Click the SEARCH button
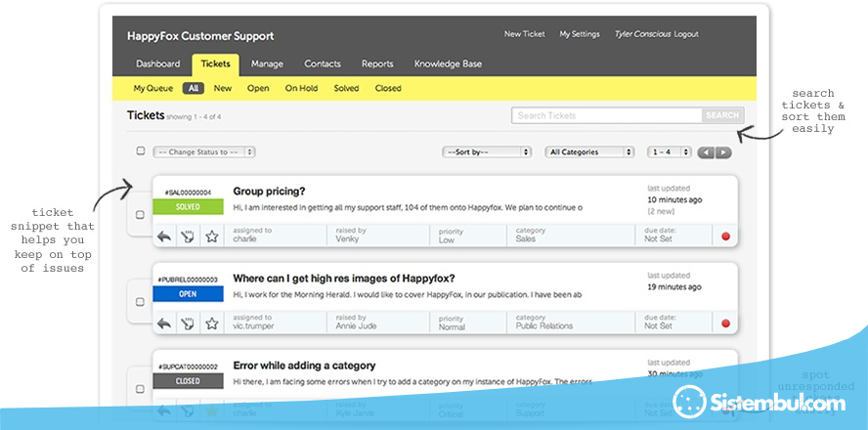868x430 pixels. coord(722,115)
